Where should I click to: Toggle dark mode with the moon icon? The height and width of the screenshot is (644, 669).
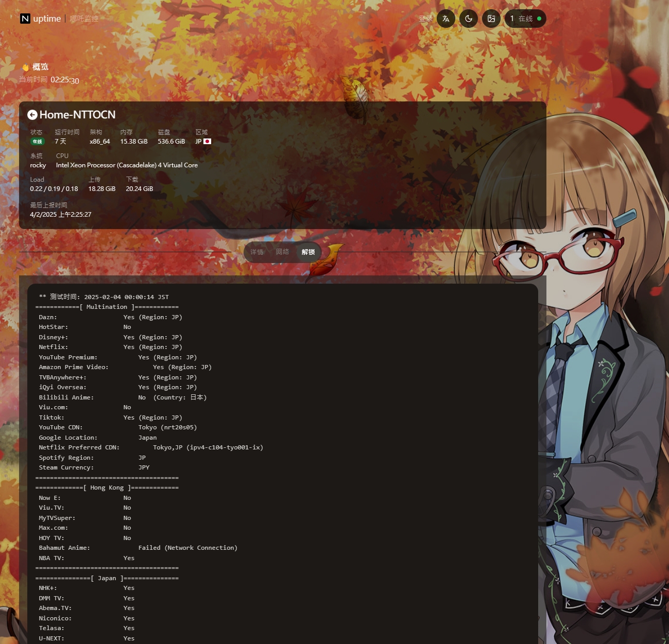coord(469,19)
